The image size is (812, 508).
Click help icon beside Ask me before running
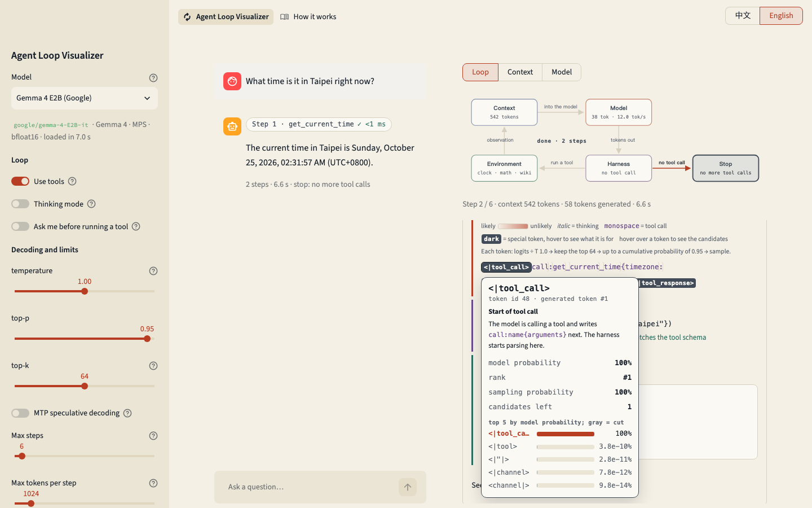[x=136, y=226]
